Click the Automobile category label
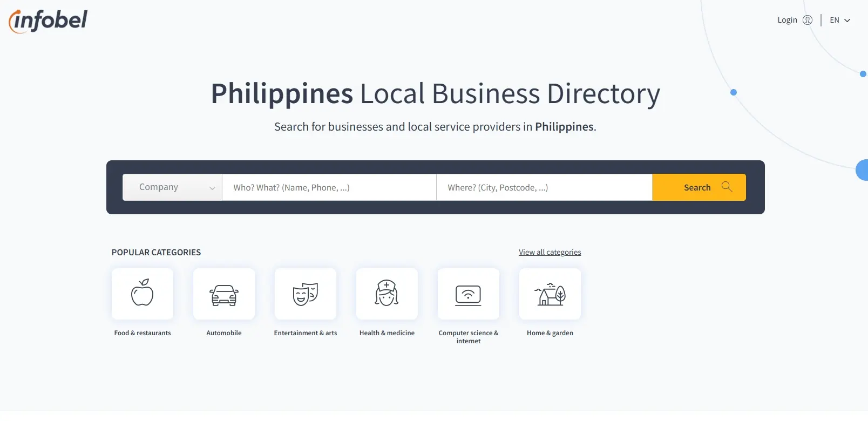Viewport: 868px width, 421px height. coord(224,333)
